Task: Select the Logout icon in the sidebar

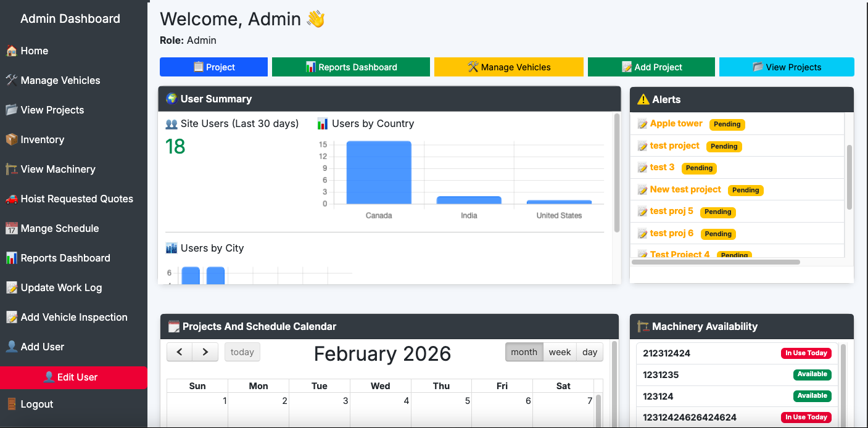Action: [12, 404]
